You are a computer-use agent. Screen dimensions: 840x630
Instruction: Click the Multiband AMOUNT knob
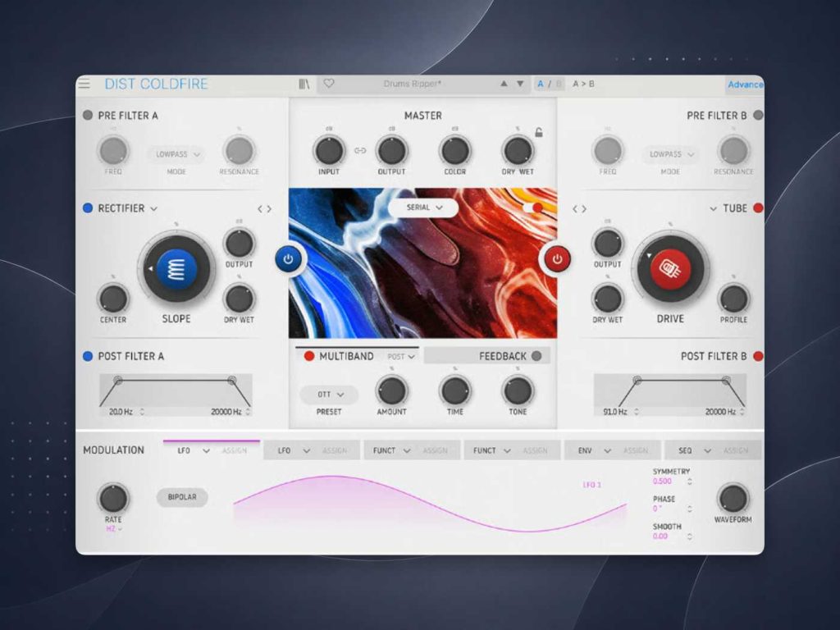tap(391, 390)
